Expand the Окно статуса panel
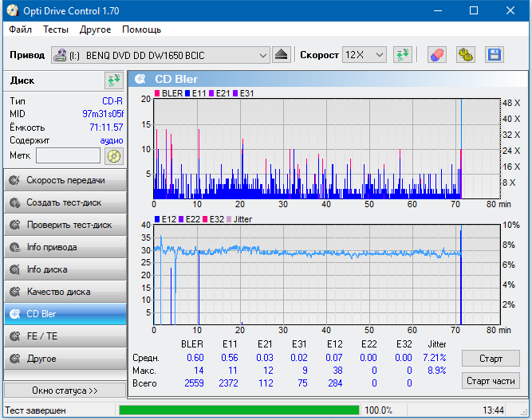The height and width of the screenshot is (420, 532). coord(65,391)
